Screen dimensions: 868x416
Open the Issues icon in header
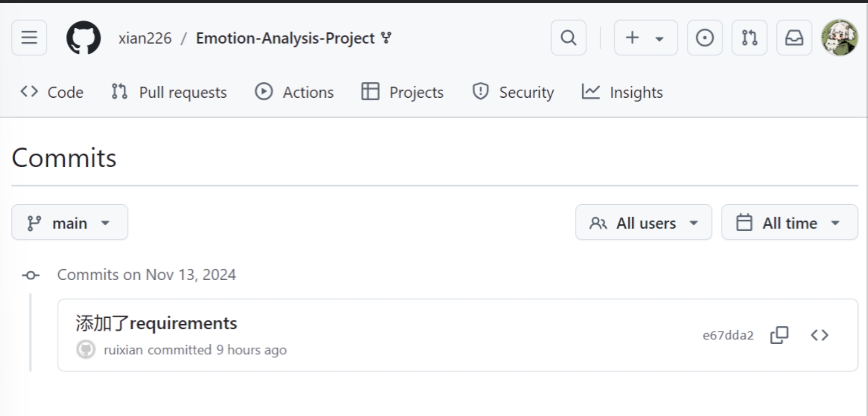(x=704, y=38)
